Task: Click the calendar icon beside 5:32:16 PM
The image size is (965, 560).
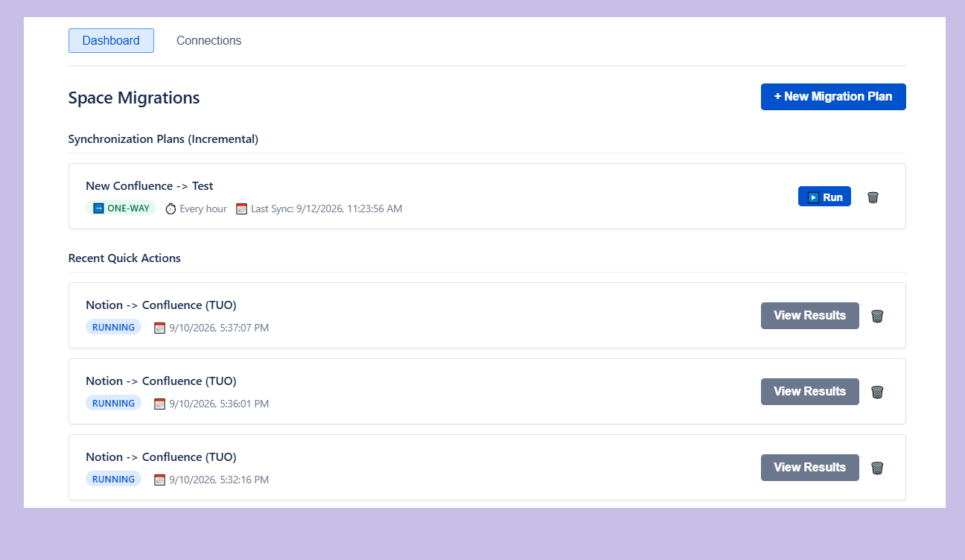Action: (x=159, y=480)
